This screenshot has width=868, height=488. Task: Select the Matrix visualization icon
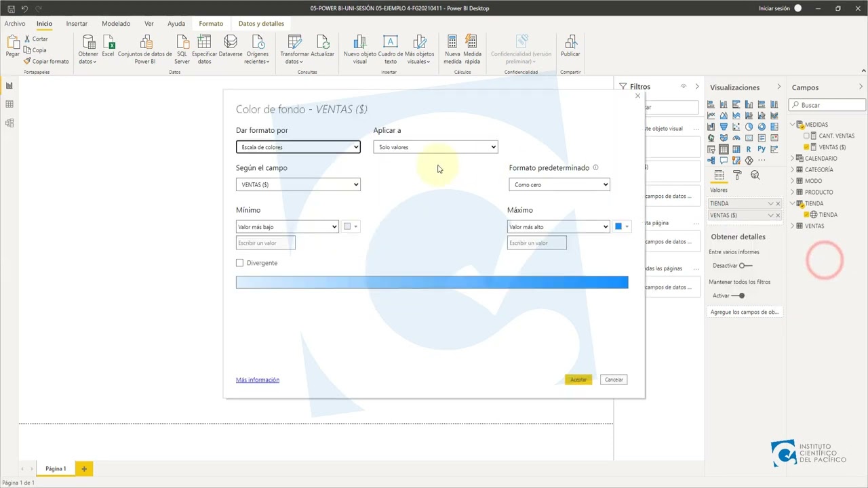tap(736, 149)
